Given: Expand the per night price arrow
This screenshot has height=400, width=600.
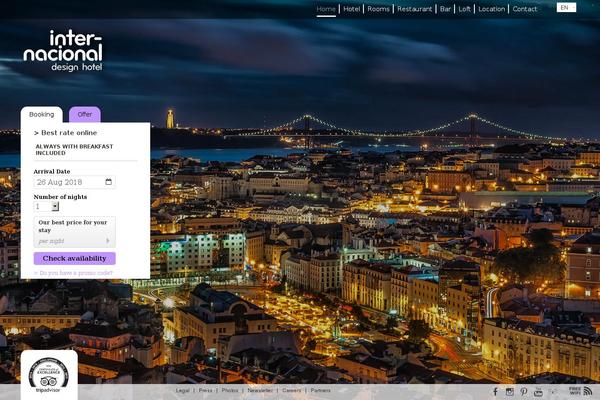Looking at the screenshot, I should [108, 241].
